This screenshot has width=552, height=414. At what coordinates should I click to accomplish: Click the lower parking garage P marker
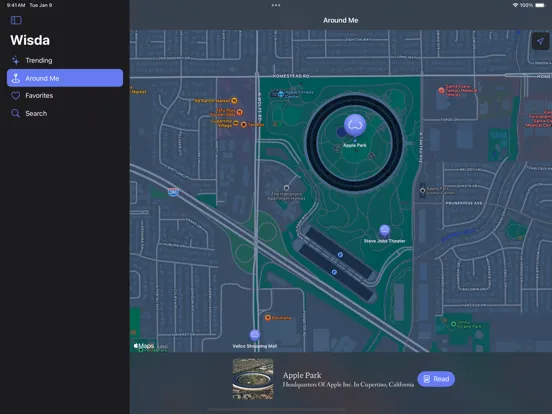pyautogui.click(x=334, y=272)
